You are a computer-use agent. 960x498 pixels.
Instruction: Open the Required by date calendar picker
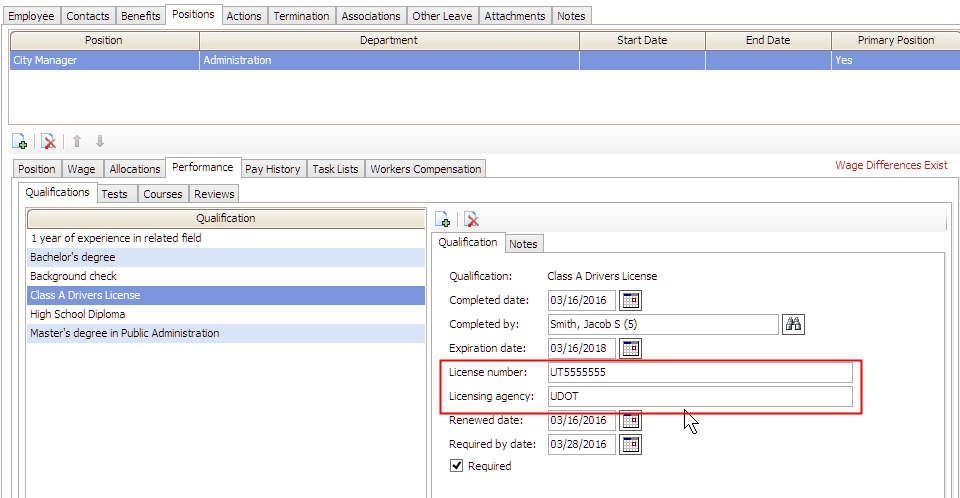[630, 444]
